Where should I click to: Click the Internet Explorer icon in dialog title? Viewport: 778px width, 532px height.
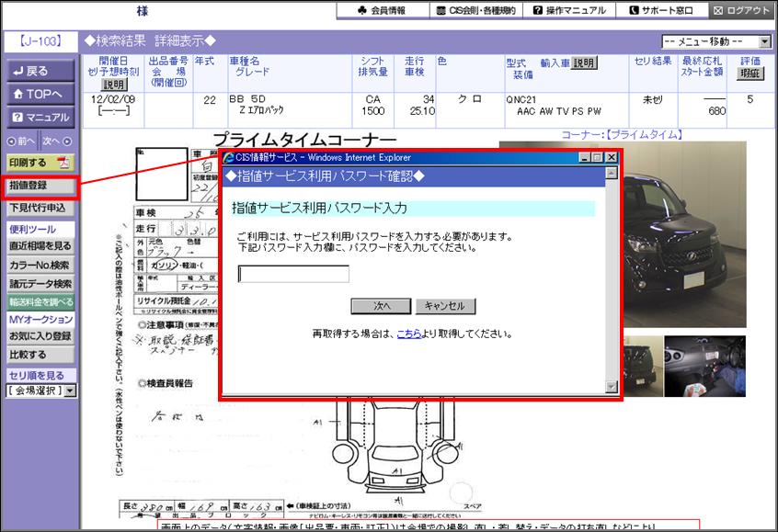point(229,158)
